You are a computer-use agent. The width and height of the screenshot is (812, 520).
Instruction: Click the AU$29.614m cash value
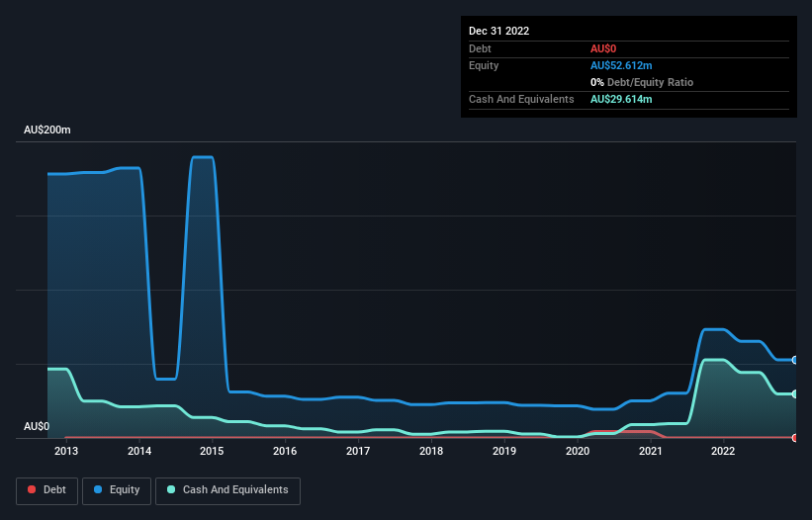(621, 99)
